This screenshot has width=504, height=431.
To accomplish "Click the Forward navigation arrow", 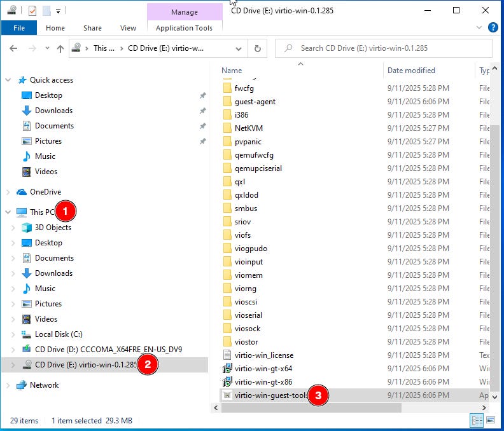I will point(32,48).
